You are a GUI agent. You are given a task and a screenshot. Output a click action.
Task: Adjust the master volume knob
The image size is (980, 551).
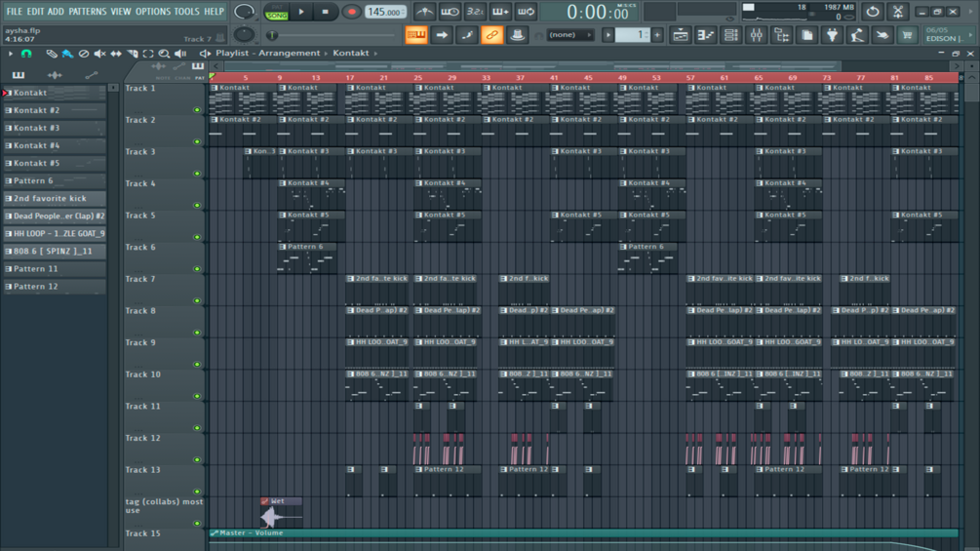(245, 12)
